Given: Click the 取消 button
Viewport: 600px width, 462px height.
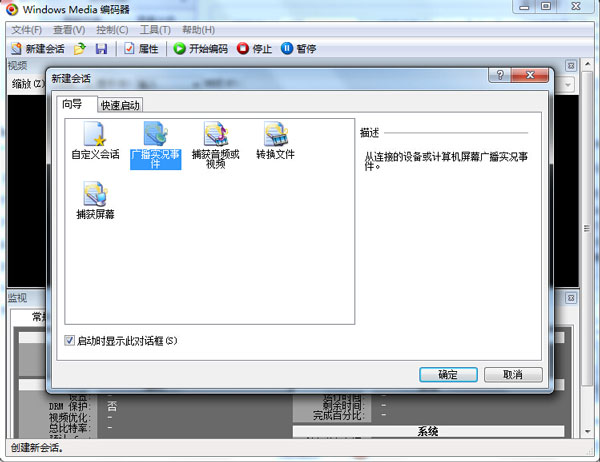Looking at the screenshot, I should [x=512, y=375].
